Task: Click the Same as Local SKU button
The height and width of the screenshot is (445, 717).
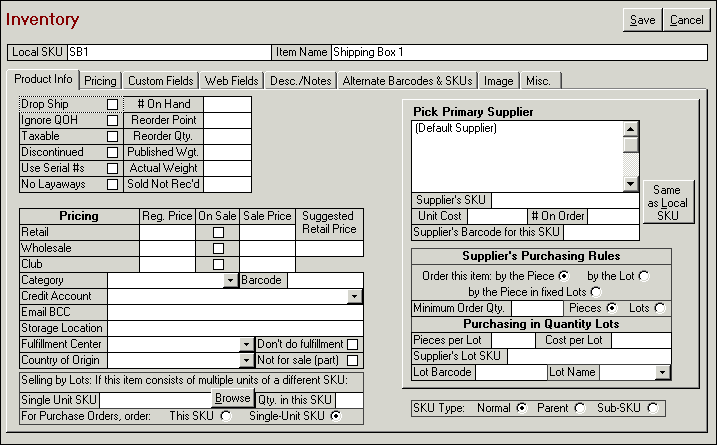Action: pos(667,202)
